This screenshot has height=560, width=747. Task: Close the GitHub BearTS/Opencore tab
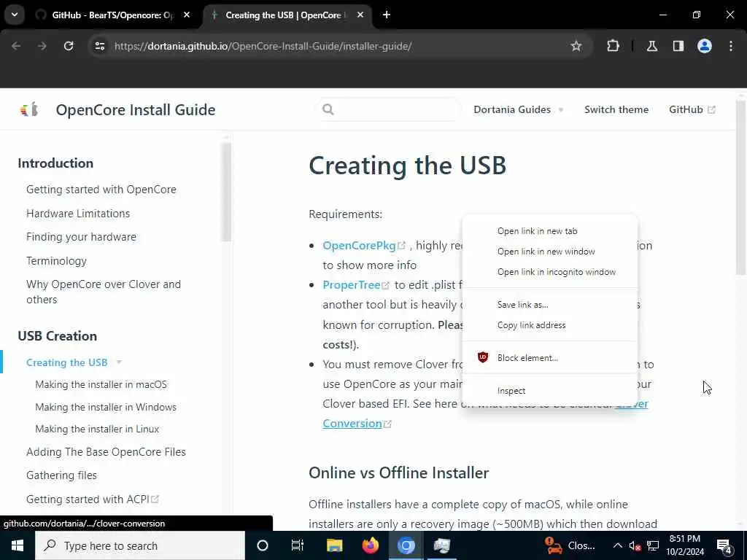(x=187, y=15)
